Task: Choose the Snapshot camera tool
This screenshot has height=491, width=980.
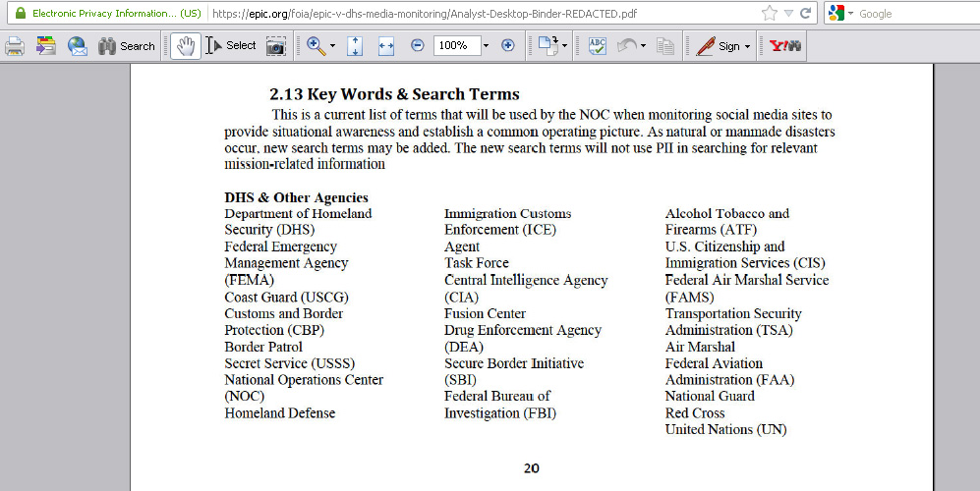Action: 275,46
